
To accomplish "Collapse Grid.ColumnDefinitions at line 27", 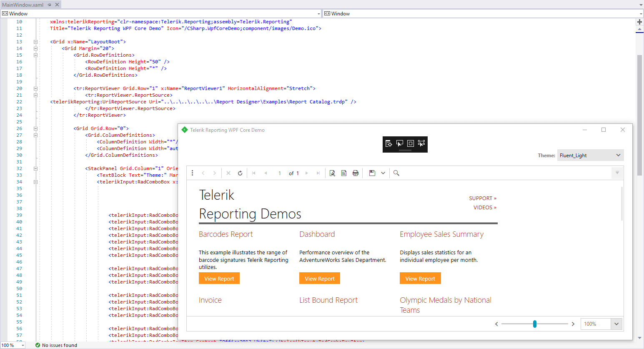I will coord(35,135).
